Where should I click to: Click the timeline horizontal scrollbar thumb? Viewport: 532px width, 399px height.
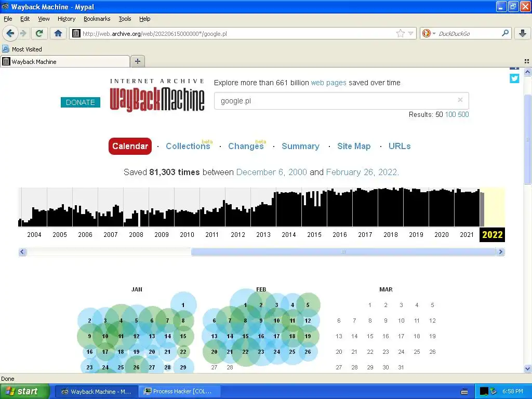point(343,252)
